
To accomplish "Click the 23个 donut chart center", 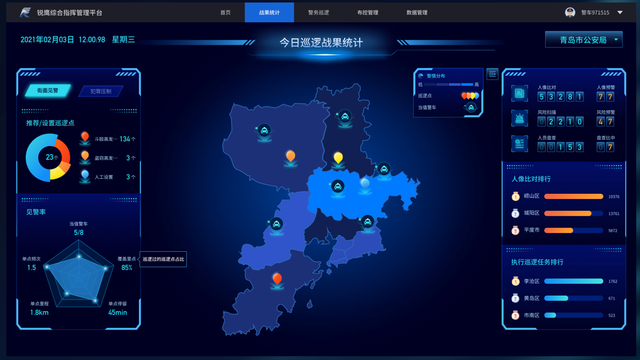I will pyautogui.click(x=51, y=157).
